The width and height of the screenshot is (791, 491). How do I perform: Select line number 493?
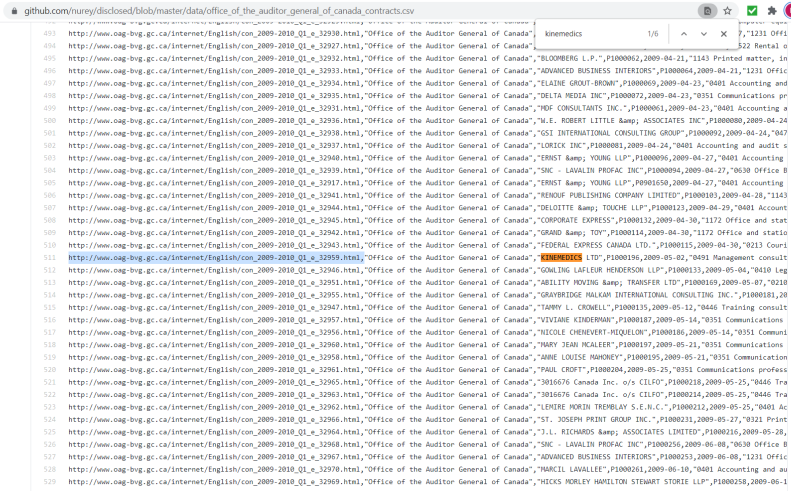[49, 33]
